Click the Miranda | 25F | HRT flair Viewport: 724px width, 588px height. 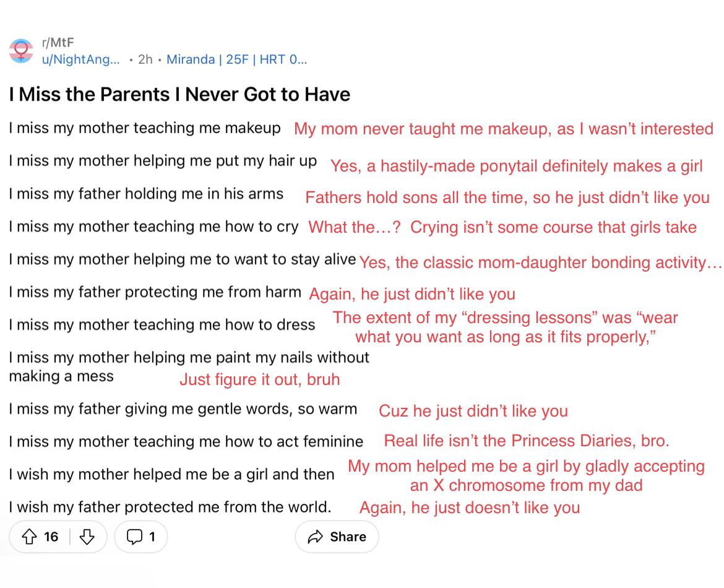click(x=236, y=59)
